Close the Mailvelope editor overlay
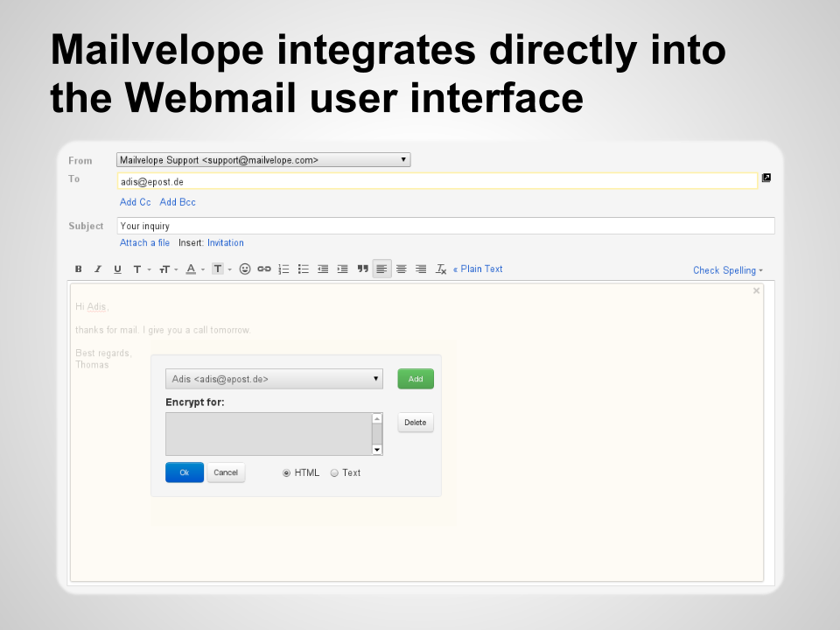Viewport: 840px width, 630px height. point(756,290)
